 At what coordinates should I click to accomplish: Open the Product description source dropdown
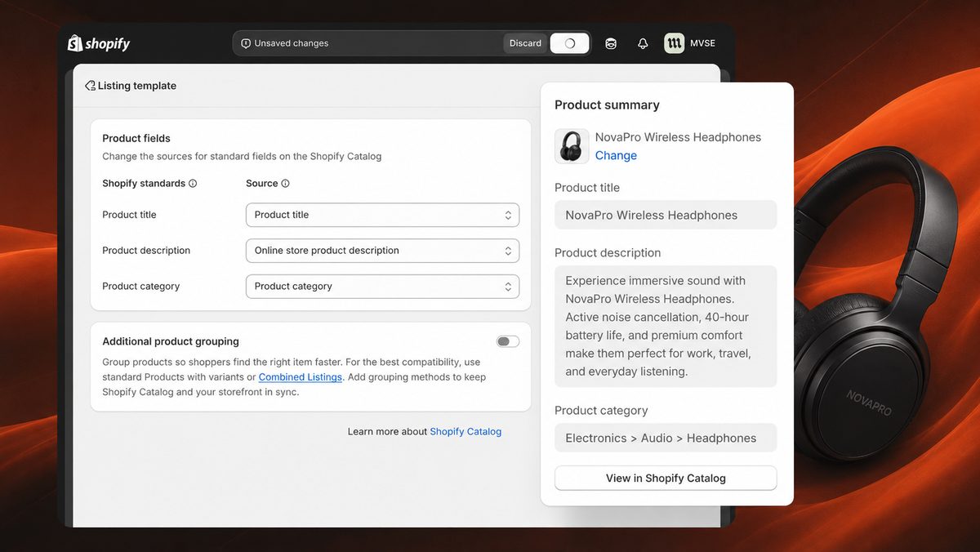(x=382, y=251)
